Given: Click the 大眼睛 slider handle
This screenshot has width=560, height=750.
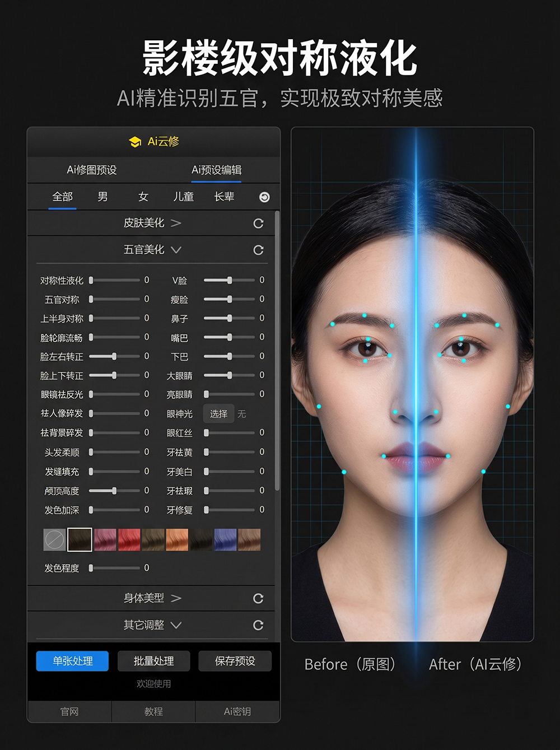Looking at the screenshot, I should pyautogui.click(x=230, y=375).
